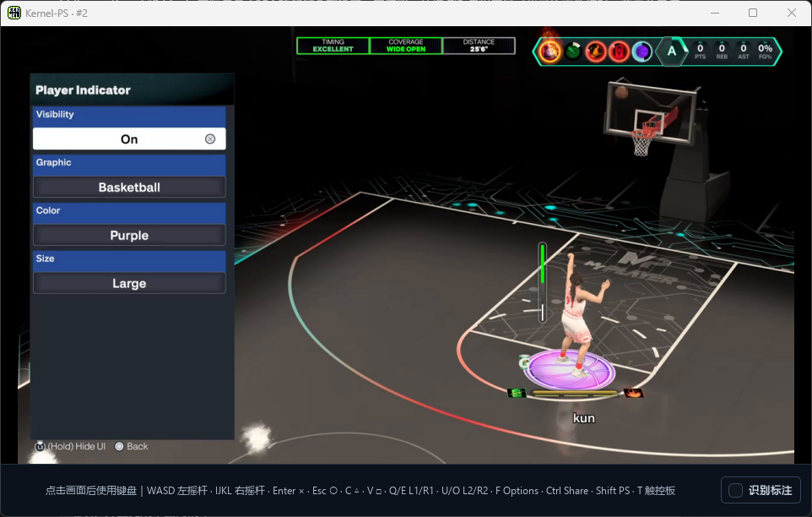Click the Kernel-PS · #2 window title
The height and width of the screenshot is (517, 812).
tap(57, 13)
